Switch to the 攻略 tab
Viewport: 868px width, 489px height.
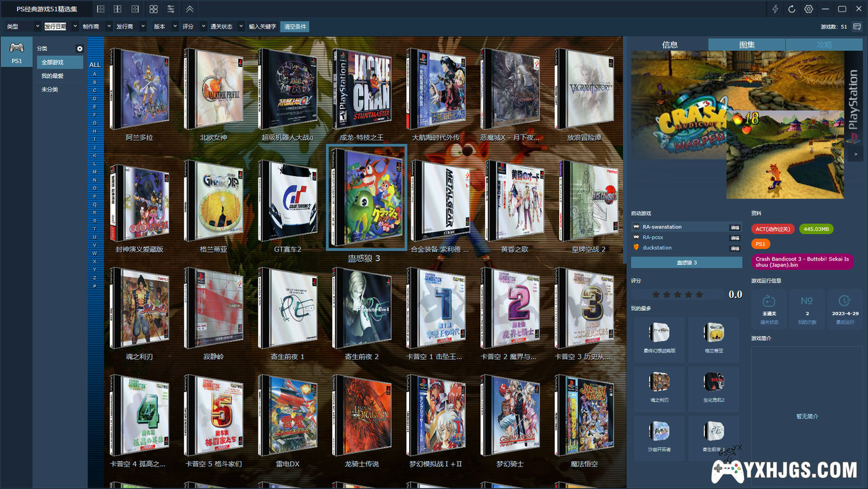[x=824, y=45]
